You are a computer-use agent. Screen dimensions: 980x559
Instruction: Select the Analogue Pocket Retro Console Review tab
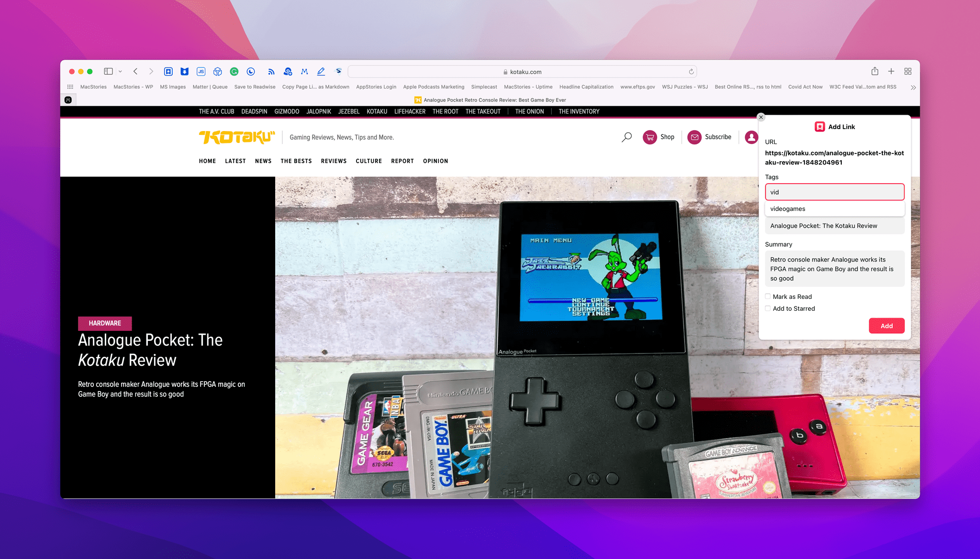[490, 100]
